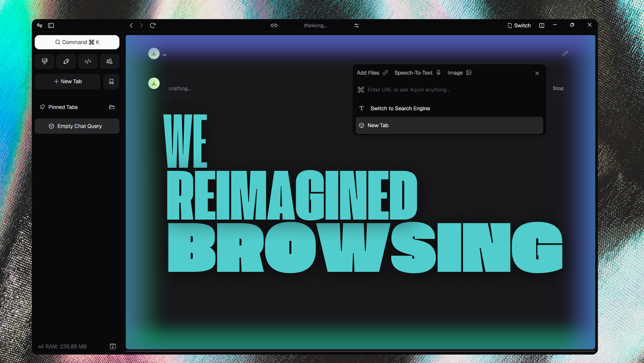
Task: Open the Command K search field
Action: point(77,42)
